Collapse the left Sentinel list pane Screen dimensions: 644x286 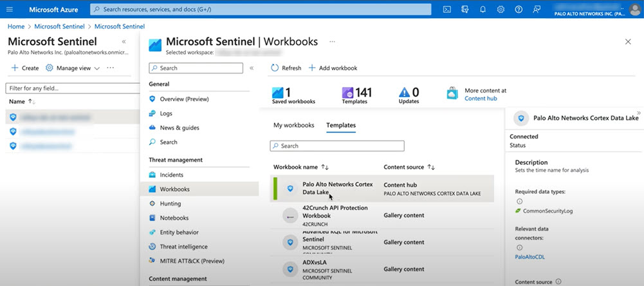pyautogui.click(x=124, y=41)
